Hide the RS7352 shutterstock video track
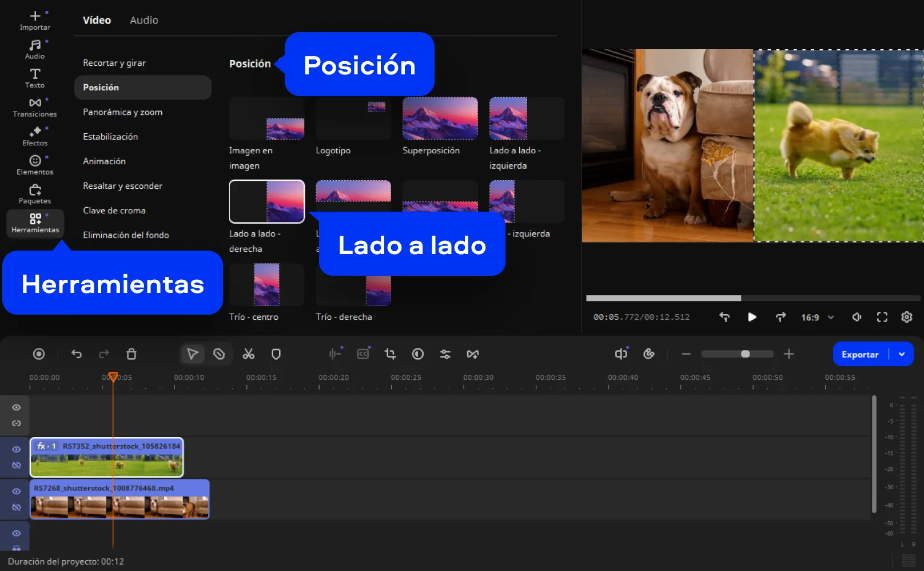Screen dimensions: 924x571 (17, 449)
